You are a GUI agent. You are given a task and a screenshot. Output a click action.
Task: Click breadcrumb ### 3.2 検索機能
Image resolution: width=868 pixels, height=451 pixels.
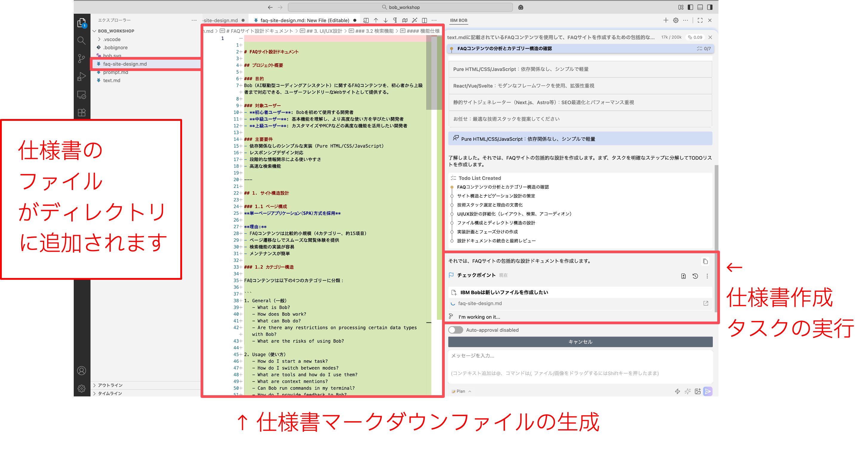(374, 31)
